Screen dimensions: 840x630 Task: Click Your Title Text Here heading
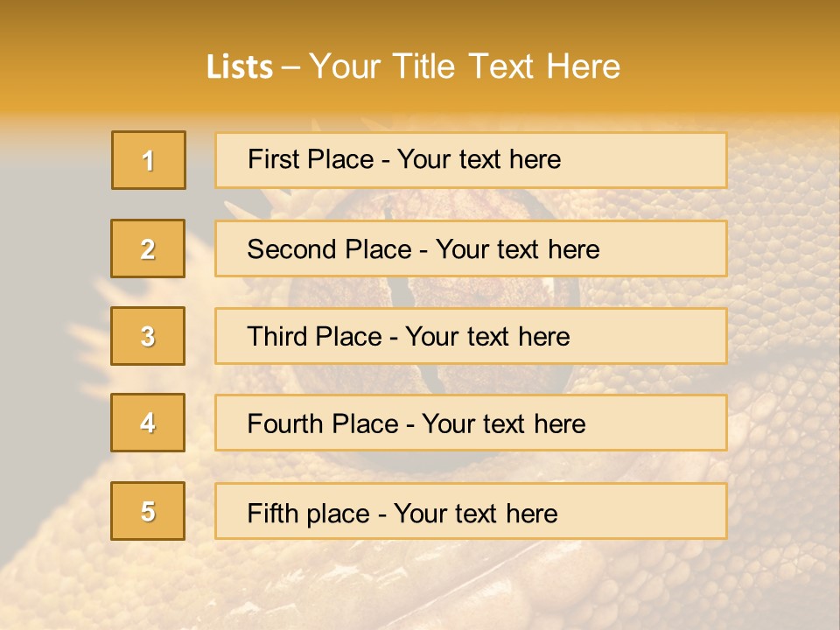465,66
